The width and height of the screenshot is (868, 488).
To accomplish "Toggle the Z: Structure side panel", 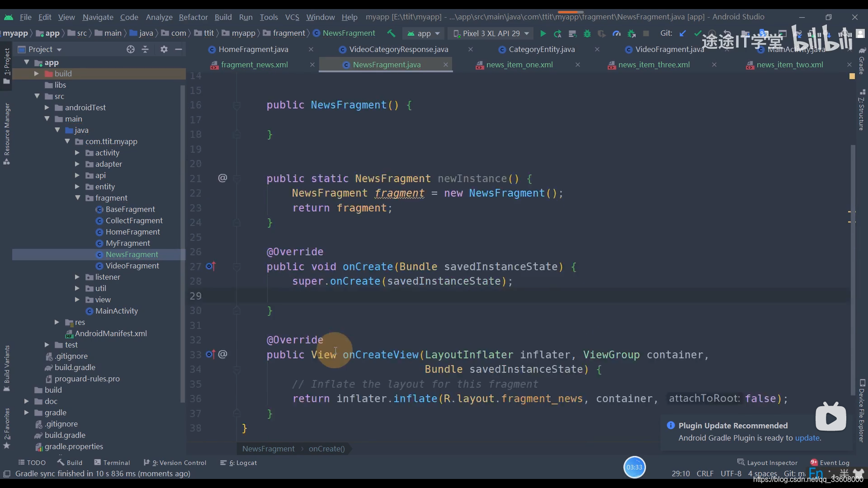I will tap(862, 110).
